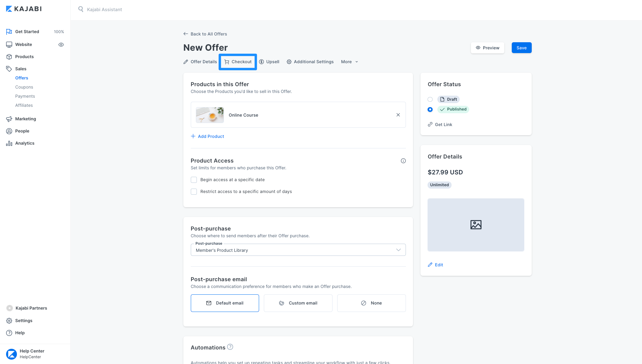Image resolution: width=642 pixels, height=364 pixels.
Task: Open the Help Center avatar
Action: pyautogui.click(x=12, y=354)
